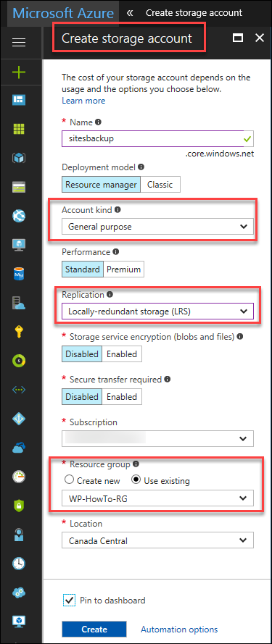The image size is (272, 644).
Task: Select the Use existing radio button
Action: (x=136, y=480)
